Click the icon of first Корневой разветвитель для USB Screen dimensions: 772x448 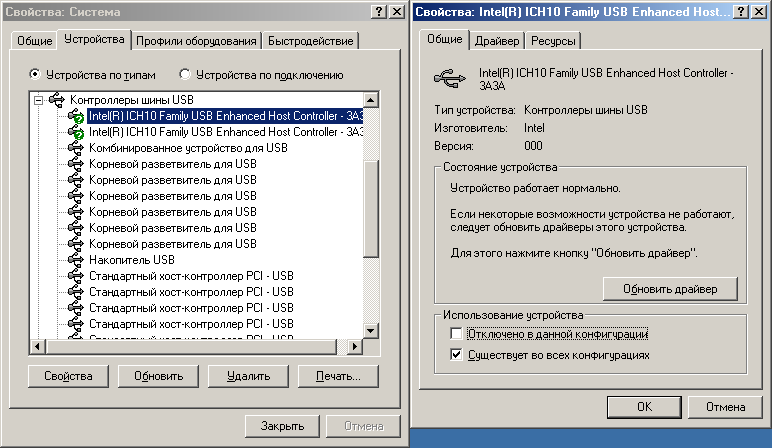[76, 164]
